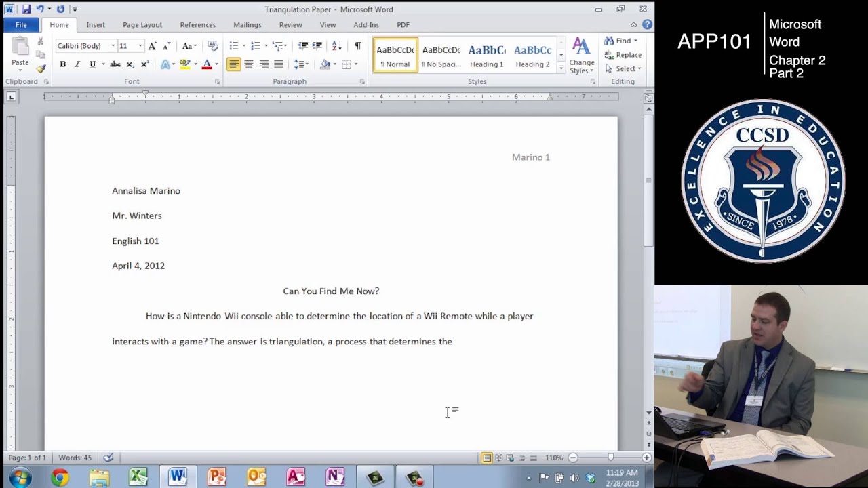Grow the font size
868x488 pixels.
153,46
